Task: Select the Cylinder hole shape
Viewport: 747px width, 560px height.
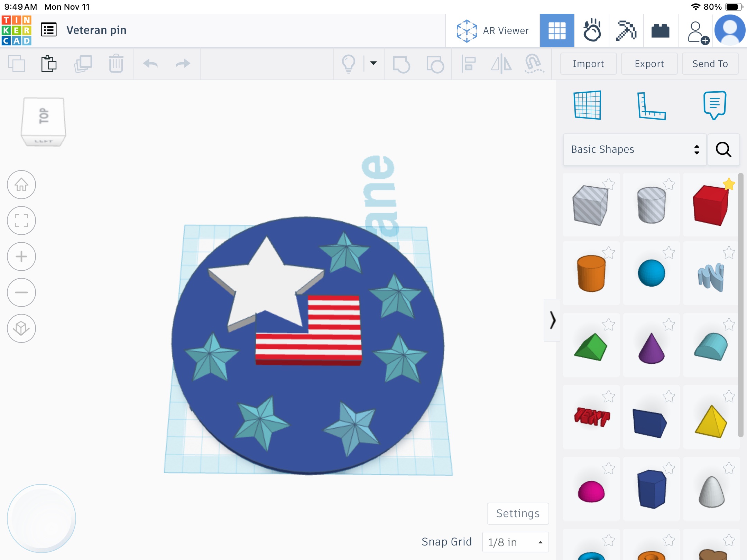Action: [651, 205]
